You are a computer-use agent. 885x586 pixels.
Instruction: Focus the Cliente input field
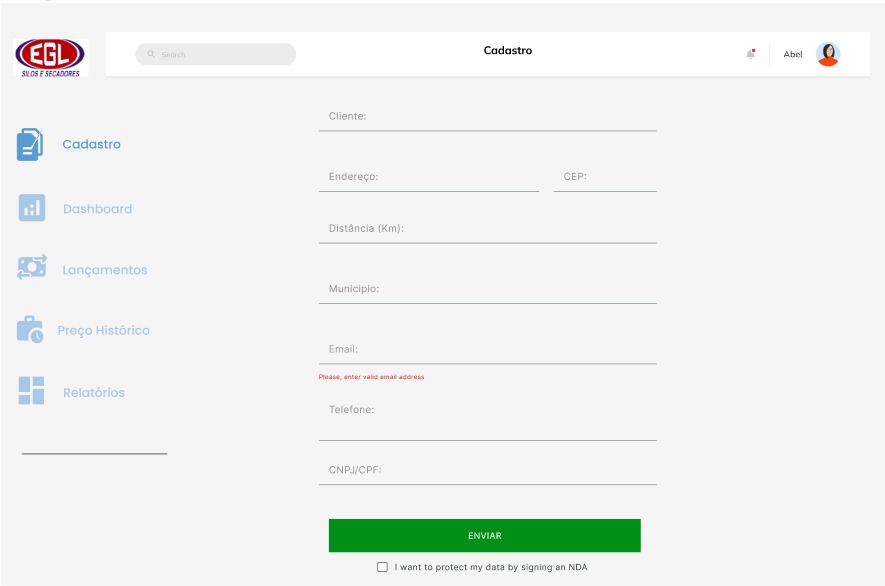(x=487, y=117)
